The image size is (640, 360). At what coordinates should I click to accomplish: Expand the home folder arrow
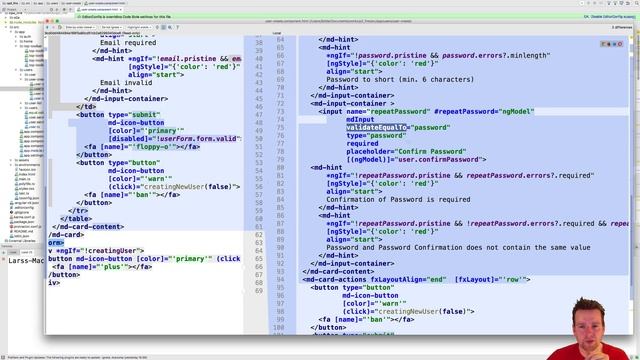16,41
